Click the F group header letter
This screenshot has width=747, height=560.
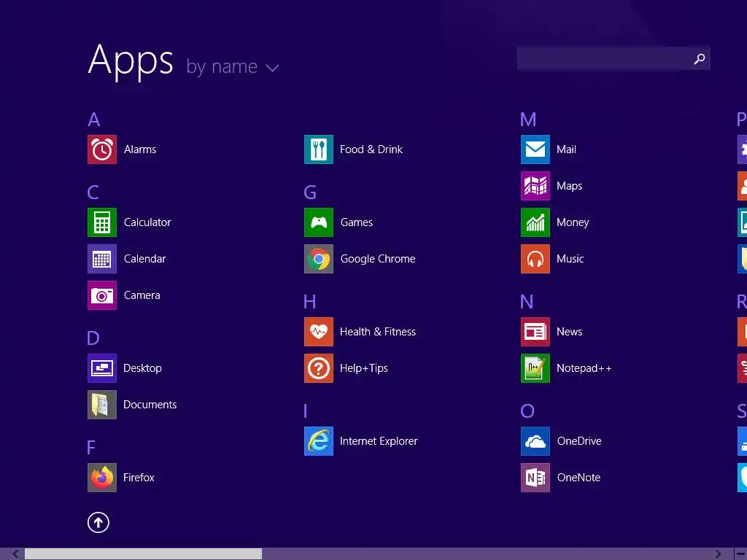click(91, 448)
